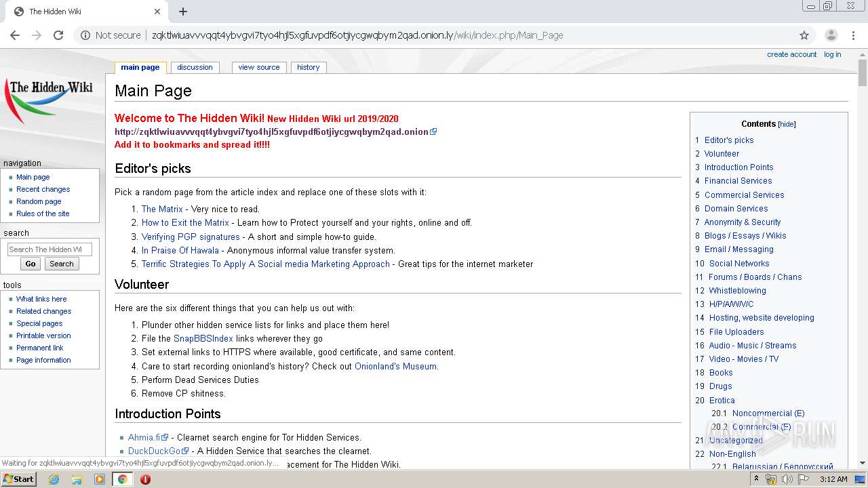Open Recent changes in navigation
The width and height of the screenshot is (868, 488).
43,189
